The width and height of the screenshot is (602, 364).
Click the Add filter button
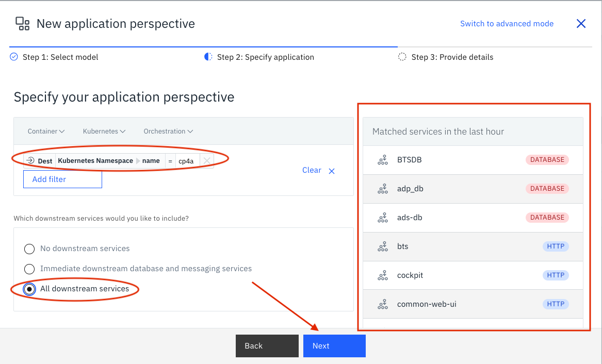tap(62, 179)
